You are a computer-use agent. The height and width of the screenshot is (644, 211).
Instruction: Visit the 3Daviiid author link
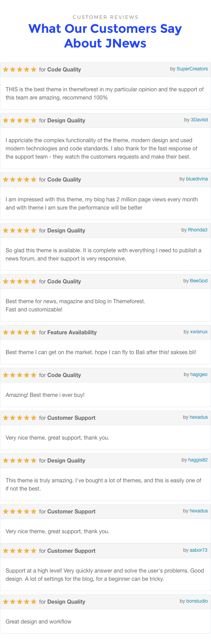pos(199,120)
